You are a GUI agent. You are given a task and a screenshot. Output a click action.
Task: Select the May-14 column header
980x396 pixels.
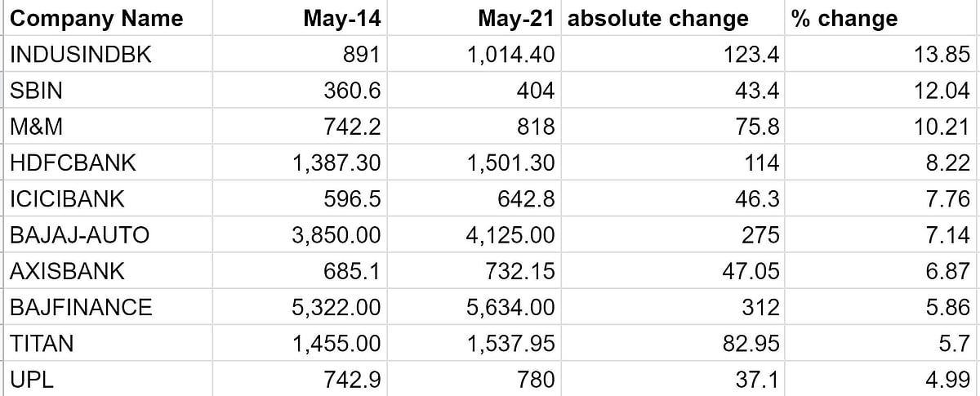click(341, 19)
